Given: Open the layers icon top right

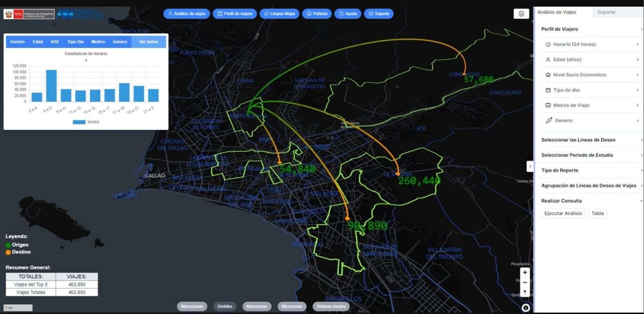Looking at the screenshot, I should coord(521,13).
